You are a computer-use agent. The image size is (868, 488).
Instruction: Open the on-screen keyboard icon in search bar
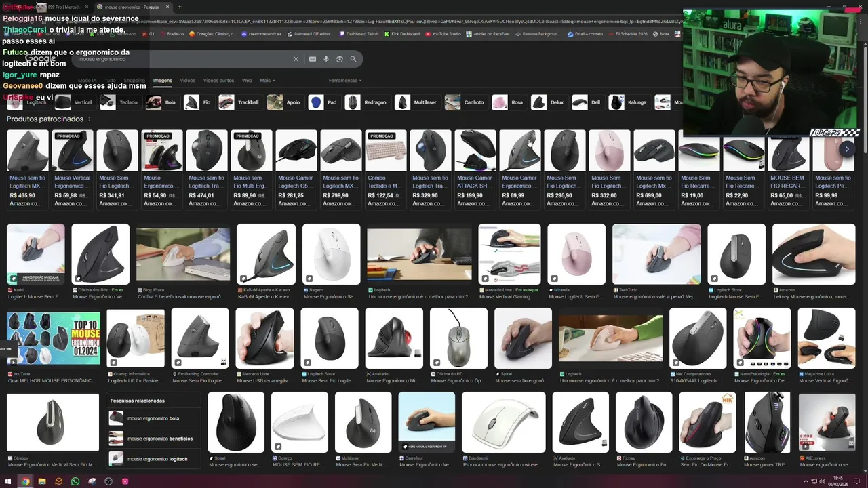[x=313, y=59]
